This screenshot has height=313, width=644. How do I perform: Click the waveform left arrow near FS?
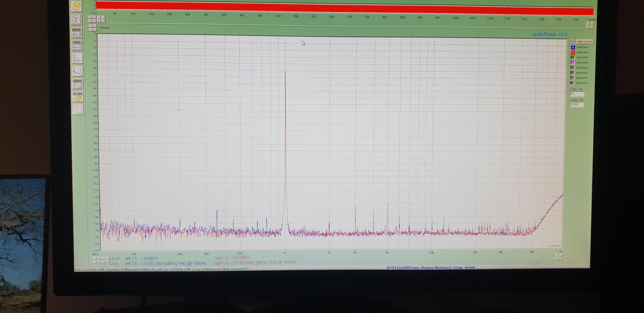click(99, 19)
